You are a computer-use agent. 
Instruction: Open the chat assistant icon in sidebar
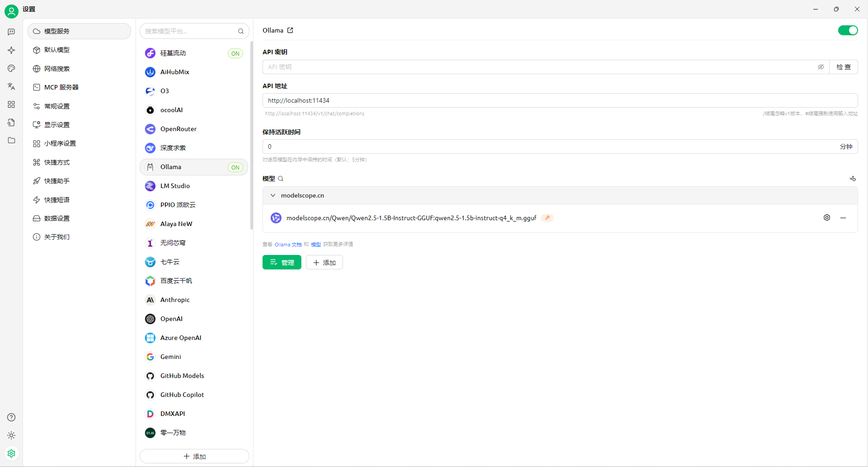coord(11,32)
